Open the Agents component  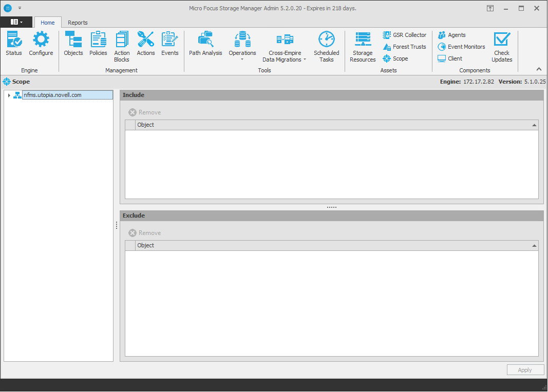click(x=451, y=35)
